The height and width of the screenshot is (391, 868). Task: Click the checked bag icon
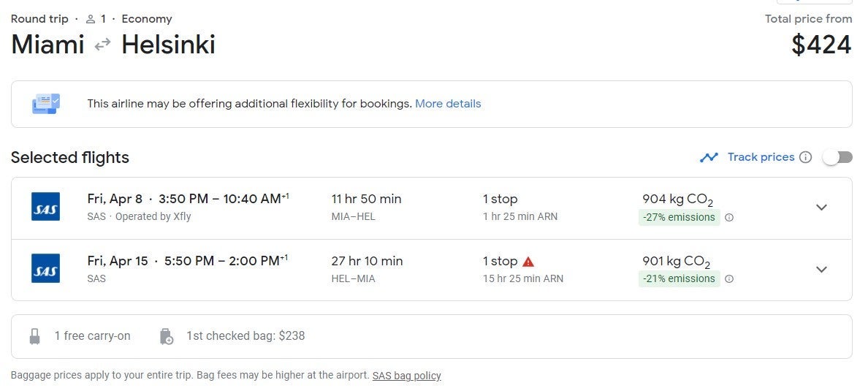167,336
